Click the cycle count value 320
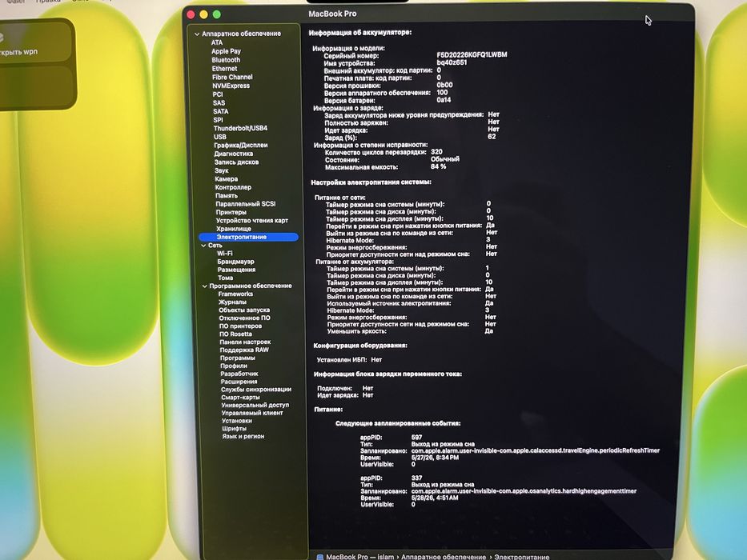The width and height of the screenshot is (747, 560). tap(436, 152)
